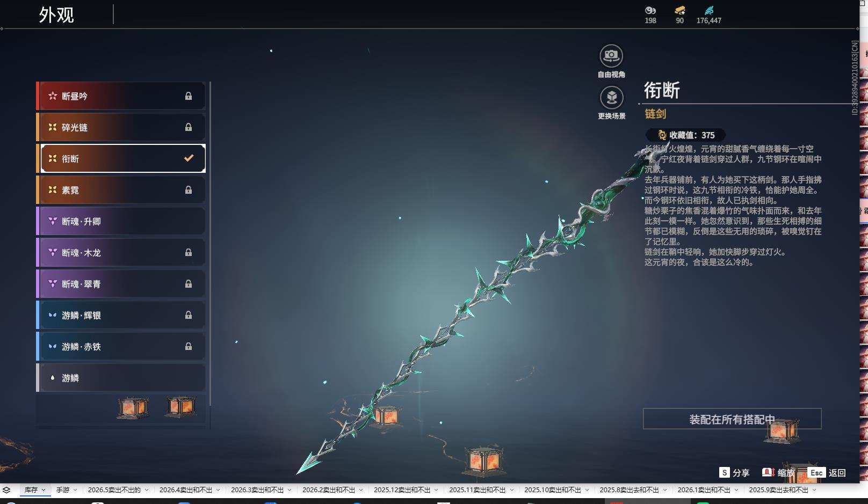Open dropdown arrow on 2026.4卖出和不出 tab
Screen dimensions: 868x504
click(x=218, y=490)
